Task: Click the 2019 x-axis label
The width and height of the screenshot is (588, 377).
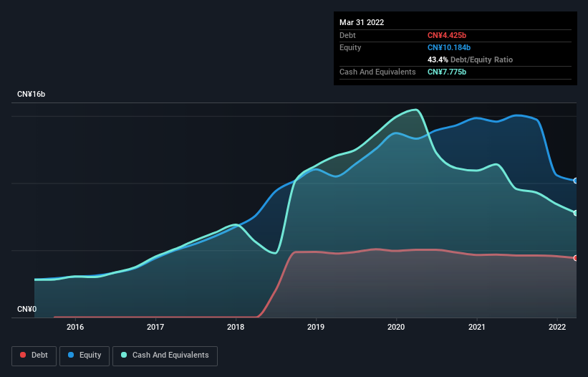Action: [x=316, y=327]
